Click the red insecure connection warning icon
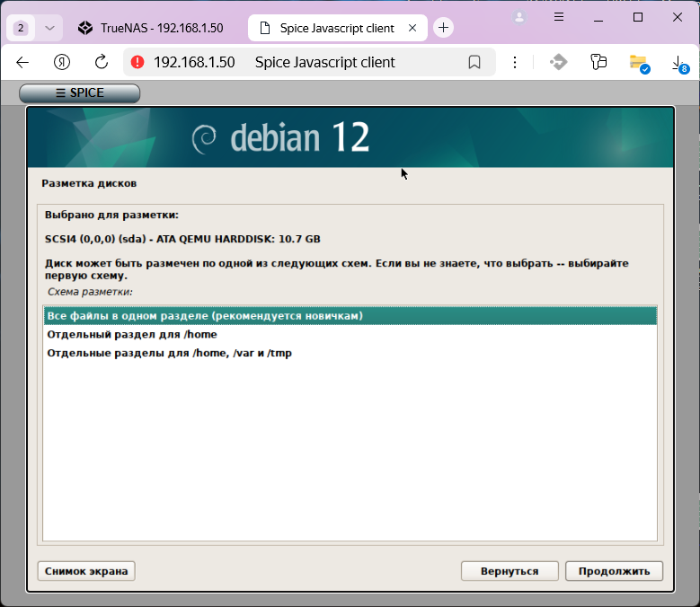This screenshot has width=700, height=607. point(137,62)
